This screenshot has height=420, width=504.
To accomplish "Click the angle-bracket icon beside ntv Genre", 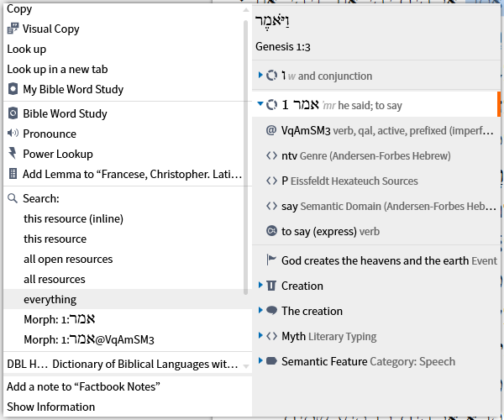I will pos(271,155).
